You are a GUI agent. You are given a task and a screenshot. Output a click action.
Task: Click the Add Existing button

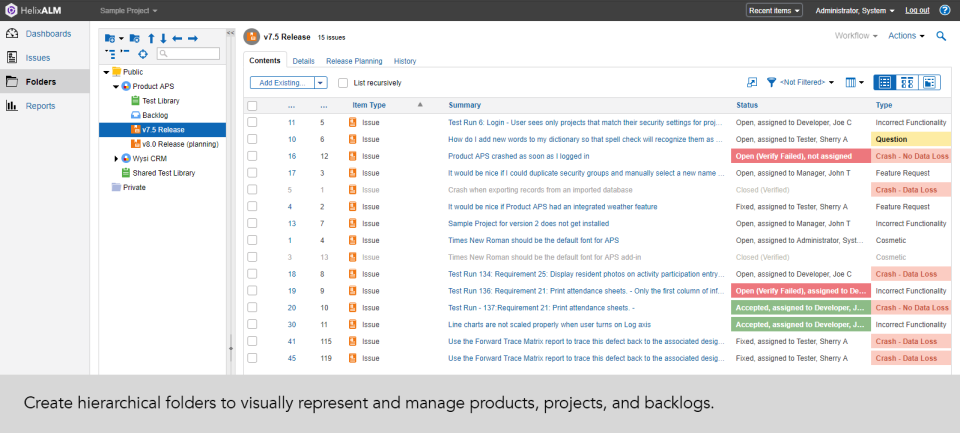[x=281, y=83]
